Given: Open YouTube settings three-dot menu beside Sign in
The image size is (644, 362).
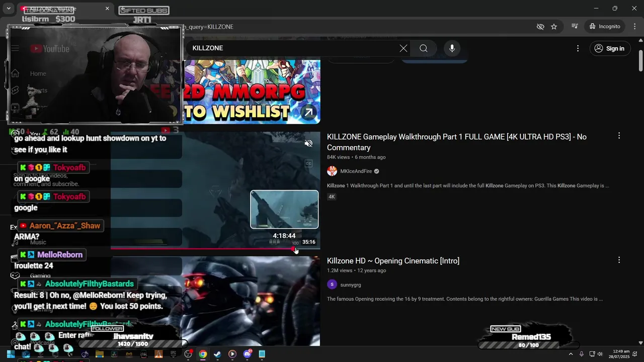Looking at the screenshot, I should [578, 48].
